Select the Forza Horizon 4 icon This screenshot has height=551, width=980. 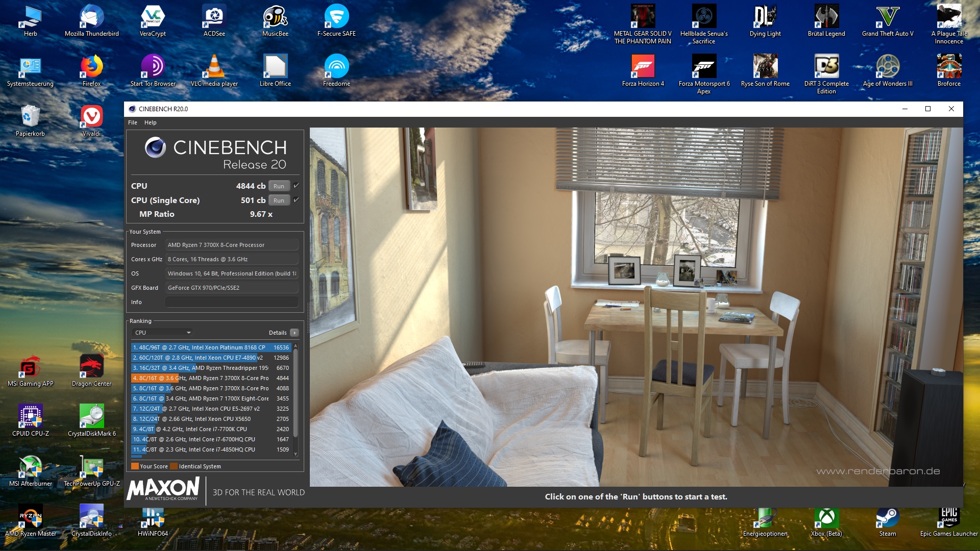[x=643, y=70]
